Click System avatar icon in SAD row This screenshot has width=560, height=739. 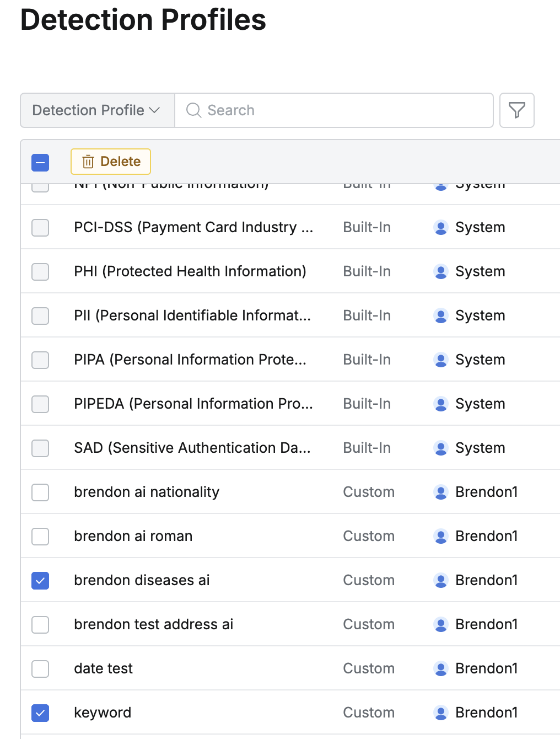point(440,448)
